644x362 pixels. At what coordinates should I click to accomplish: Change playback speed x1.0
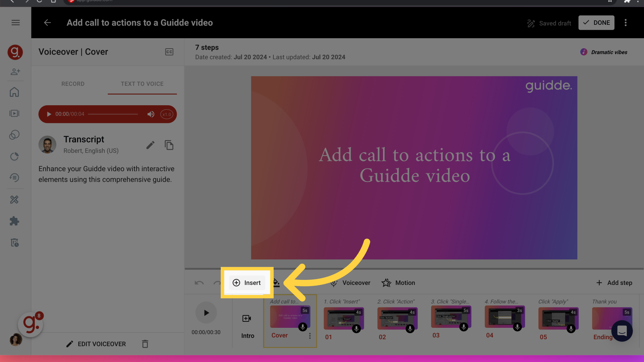point(167,114)
